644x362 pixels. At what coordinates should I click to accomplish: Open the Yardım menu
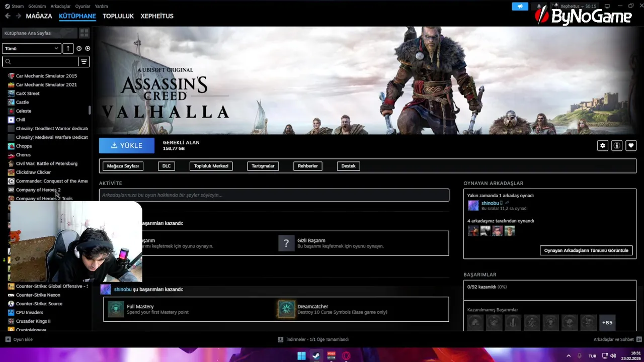point(102,6)
